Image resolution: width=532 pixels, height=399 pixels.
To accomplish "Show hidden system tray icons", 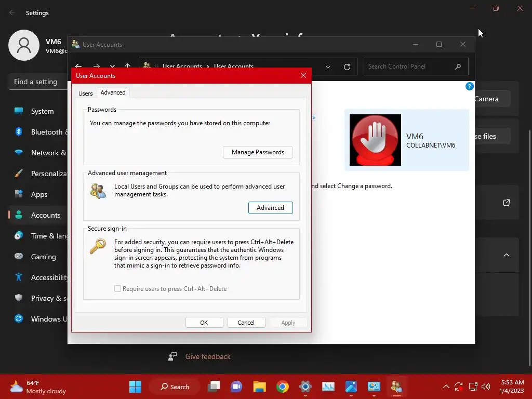I will 446,387.
